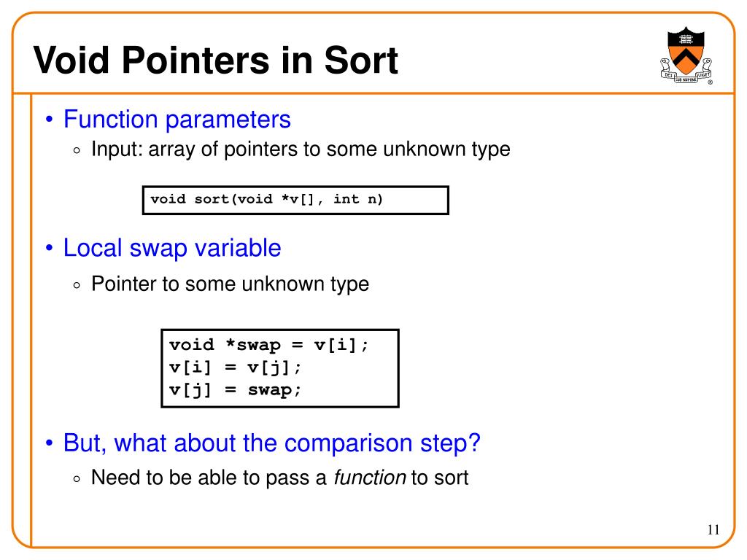The width and height of the screenshot is (747, 560).
Task: Click the bullet before But, what about
Action: pyautogui.click(x=49, y=443)
